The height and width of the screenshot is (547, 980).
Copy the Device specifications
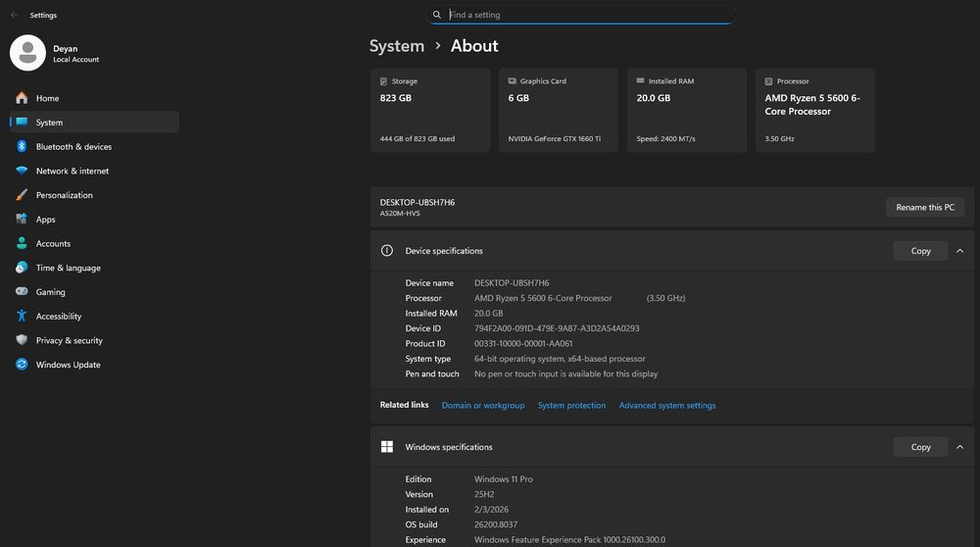point(920,251)
